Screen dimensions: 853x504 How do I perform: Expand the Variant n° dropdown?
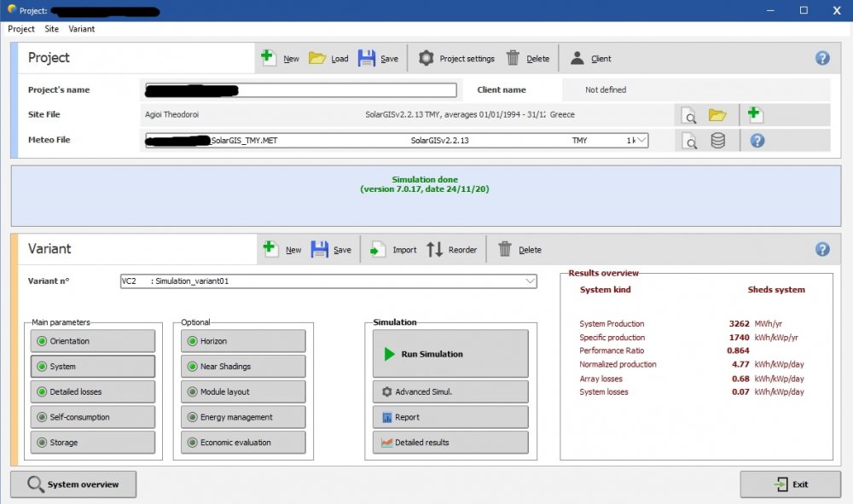(530, 281)
